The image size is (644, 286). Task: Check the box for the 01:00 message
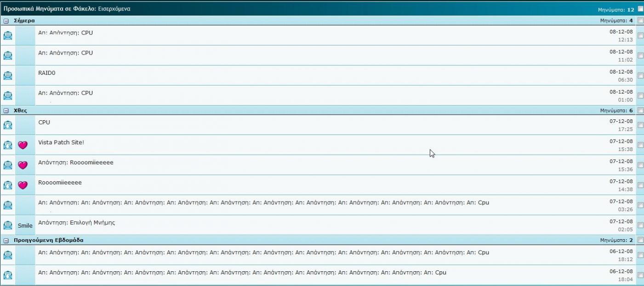641,96
